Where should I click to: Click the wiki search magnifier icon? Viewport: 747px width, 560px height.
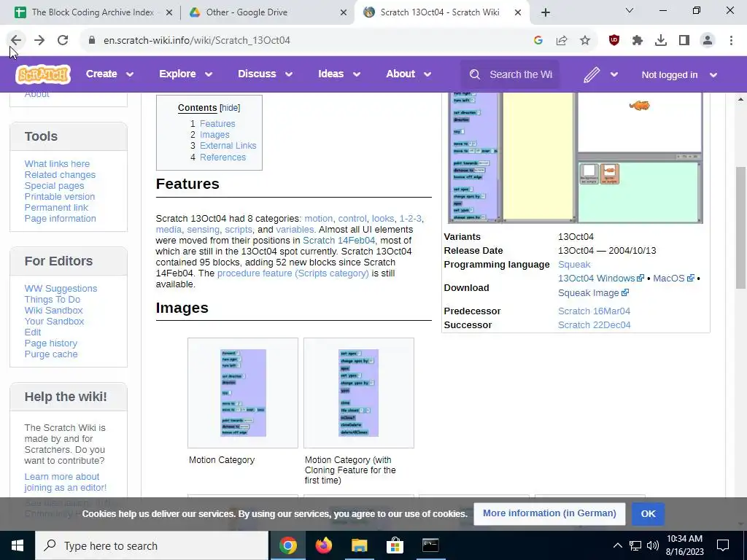(x=474, y=75)
